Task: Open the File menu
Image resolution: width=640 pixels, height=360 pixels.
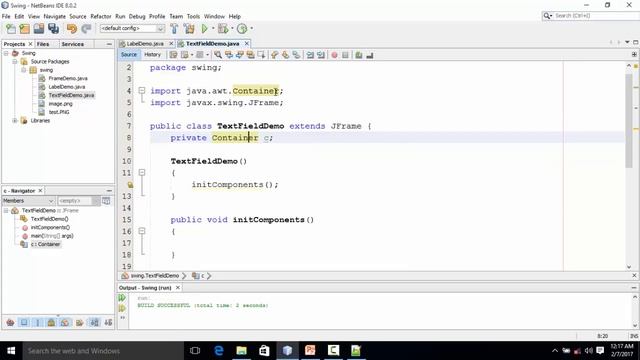Action: (x=6, y=16)
